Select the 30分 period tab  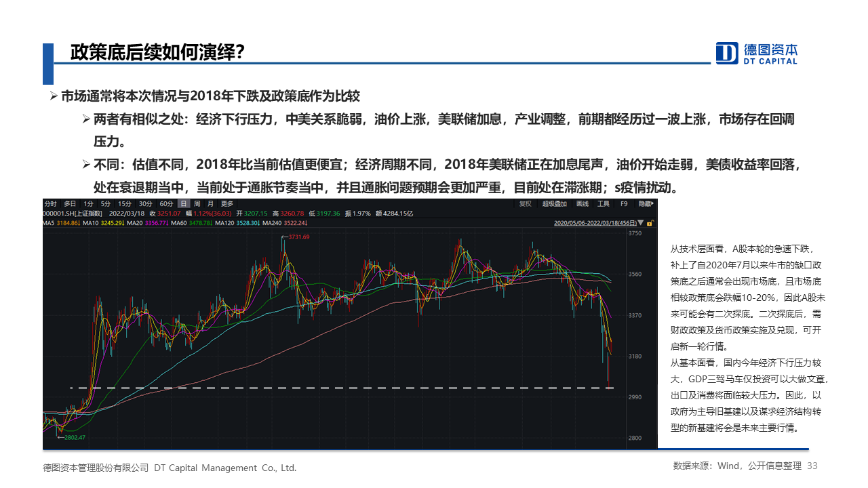(146, 204)
